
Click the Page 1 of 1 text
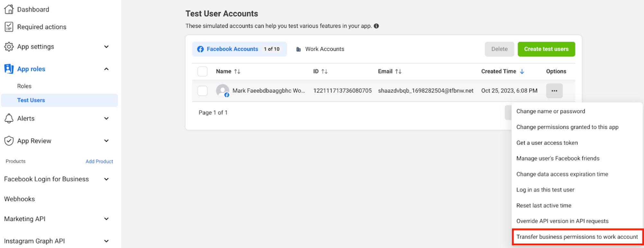[213, 113]
